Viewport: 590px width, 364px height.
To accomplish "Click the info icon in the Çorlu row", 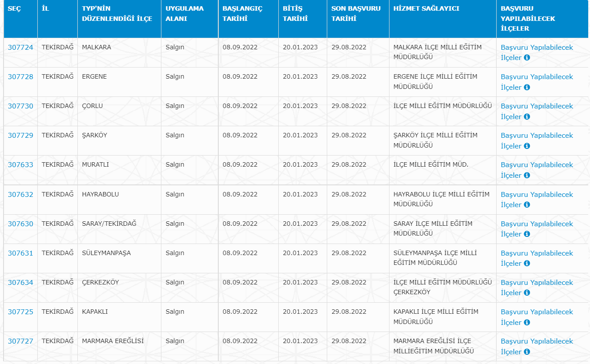I will click(x=527, y=117).
